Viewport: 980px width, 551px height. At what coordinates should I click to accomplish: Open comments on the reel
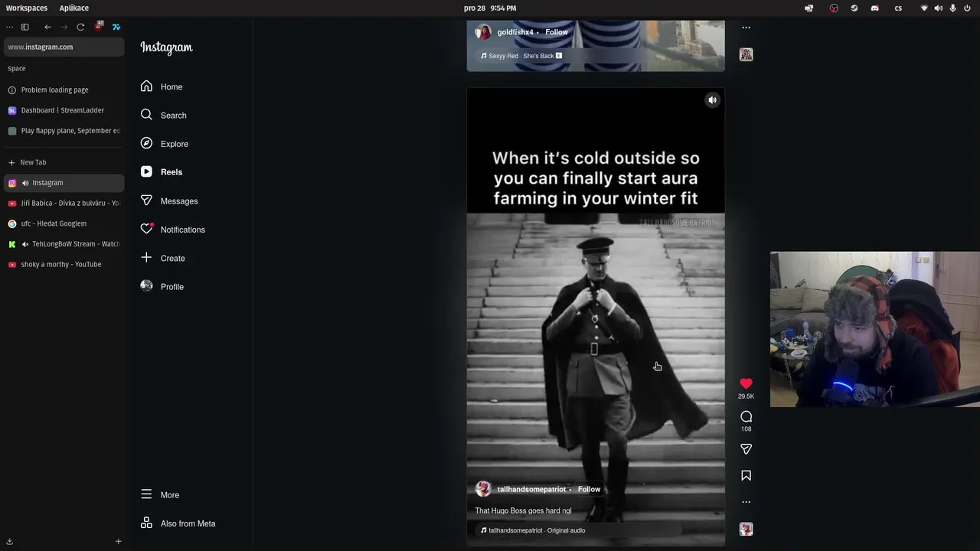pyautogui.click(x=746, y=416)
